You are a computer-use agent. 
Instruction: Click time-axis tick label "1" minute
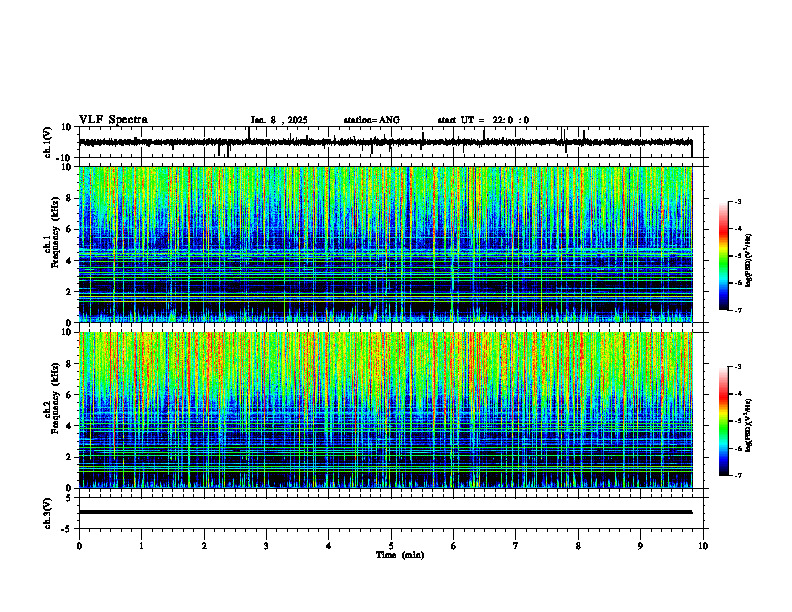tap(141, 546)
